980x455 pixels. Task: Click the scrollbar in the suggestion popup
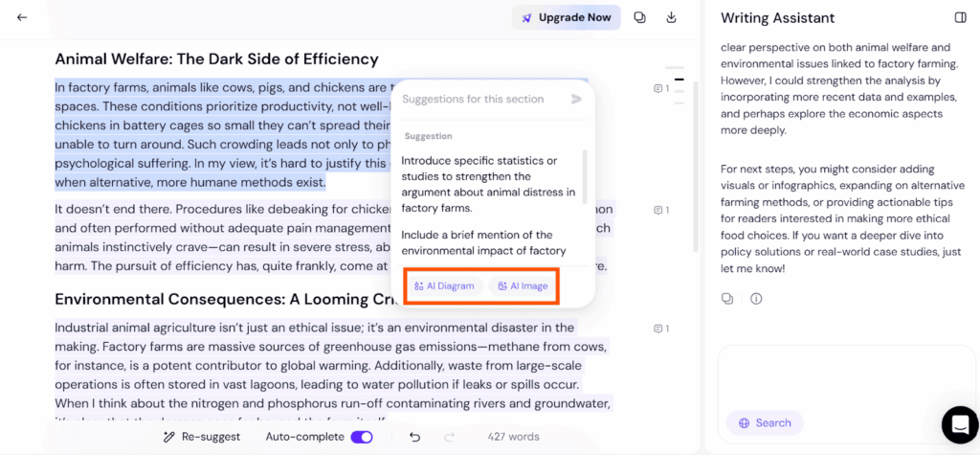click(585, 176)
